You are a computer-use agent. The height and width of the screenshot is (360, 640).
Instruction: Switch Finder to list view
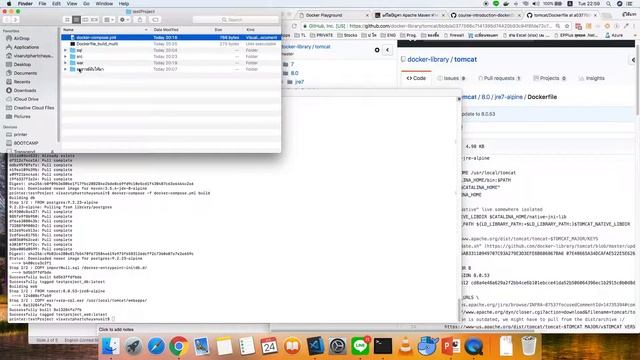(x=76, y=20)
